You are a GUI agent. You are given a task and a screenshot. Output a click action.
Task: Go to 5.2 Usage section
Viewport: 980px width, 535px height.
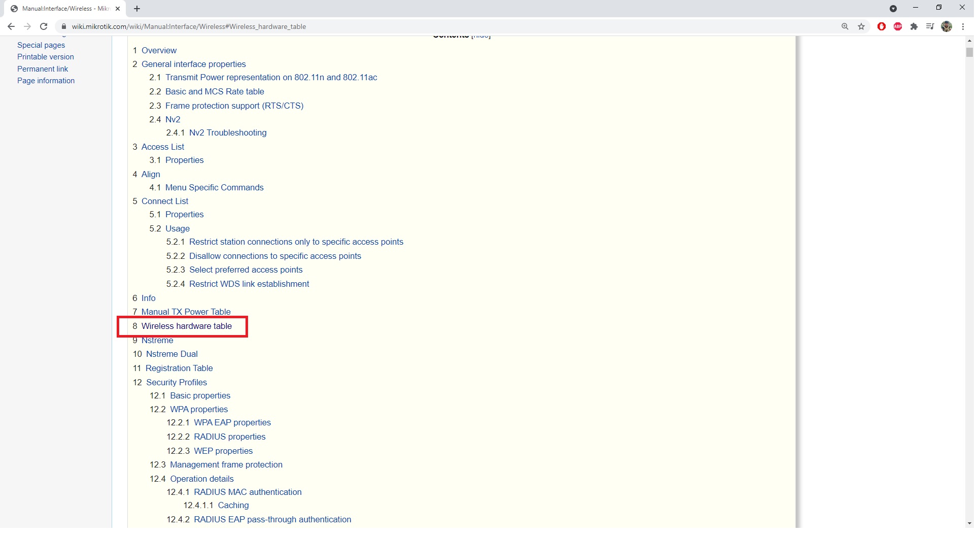pyautogui.click(x=179, y=229)
